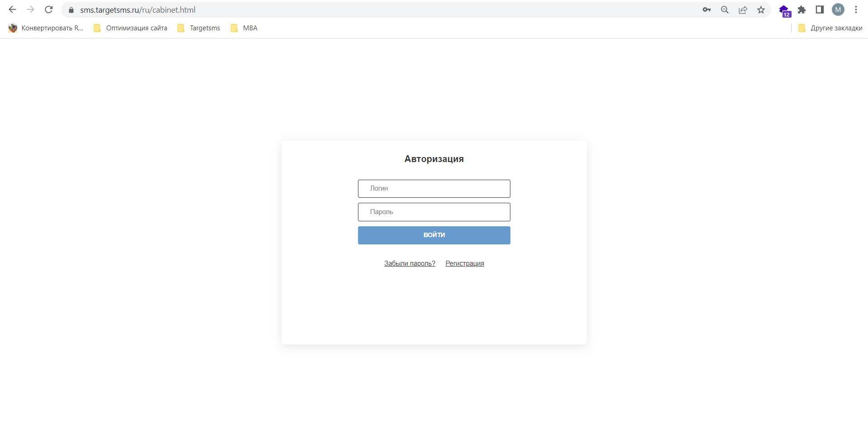Click the Авторизация heading

pos(434,159)
